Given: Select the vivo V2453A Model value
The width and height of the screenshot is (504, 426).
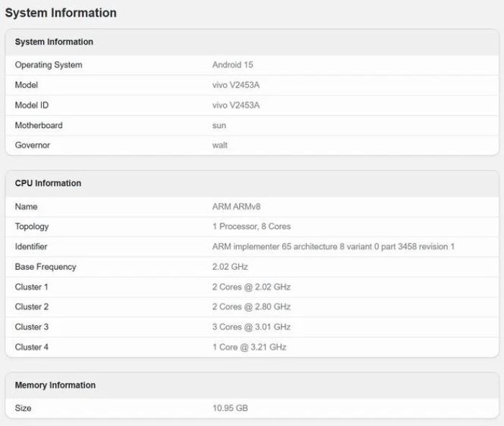Looking at the screenshot, I should [235, 85].
